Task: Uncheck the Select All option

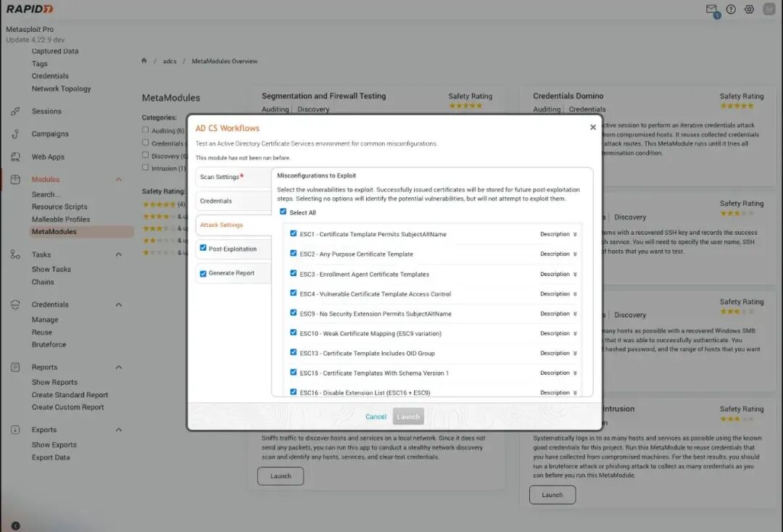Action: pos(282,210)
